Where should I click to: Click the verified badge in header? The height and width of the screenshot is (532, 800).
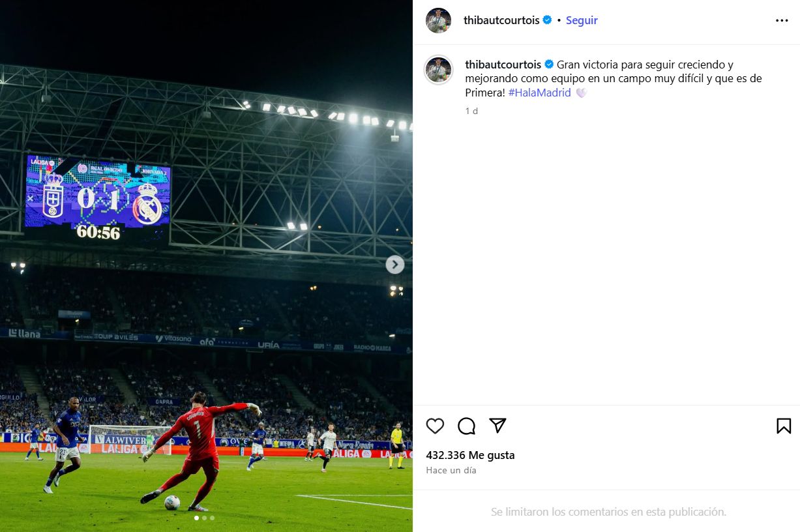[x=548, y=20]
